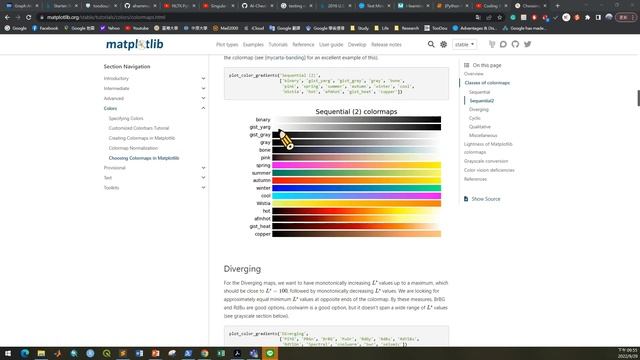Click the copper colormap gradient bar
640x360 pixels.
tap(356, 234)
